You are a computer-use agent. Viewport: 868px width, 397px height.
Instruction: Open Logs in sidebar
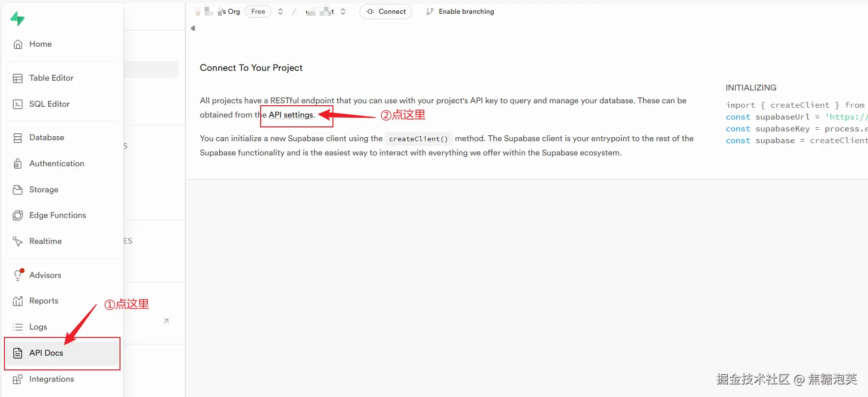(x=62, y=327)
